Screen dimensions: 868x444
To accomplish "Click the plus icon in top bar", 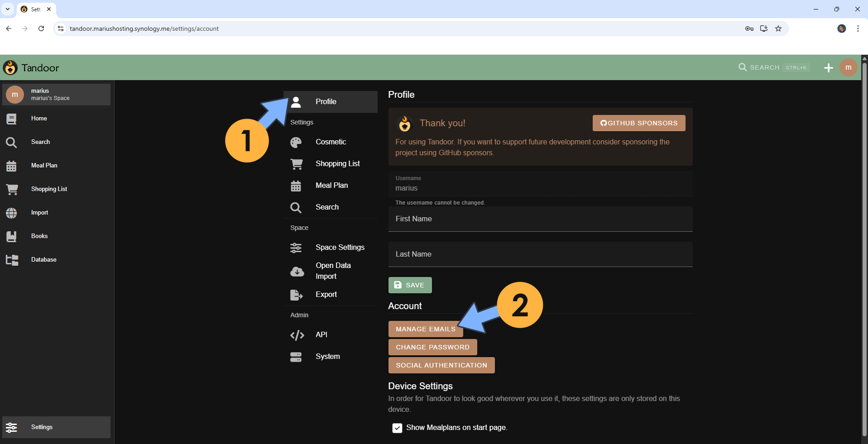I will 828,68.
